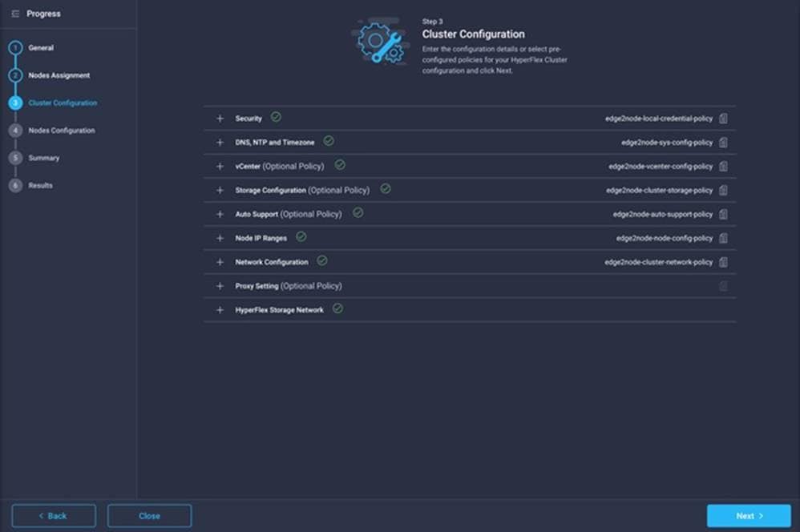Collapse the Progress sidebar via its icon
Viewport: 800px width, 532px height.
[x=15, y=14]
